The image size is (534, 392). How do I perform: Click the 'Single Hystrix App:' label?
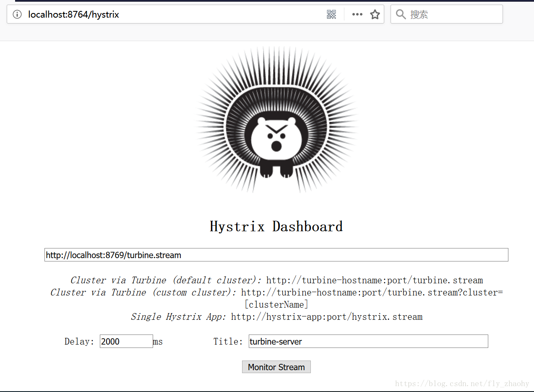click(178, 316)
